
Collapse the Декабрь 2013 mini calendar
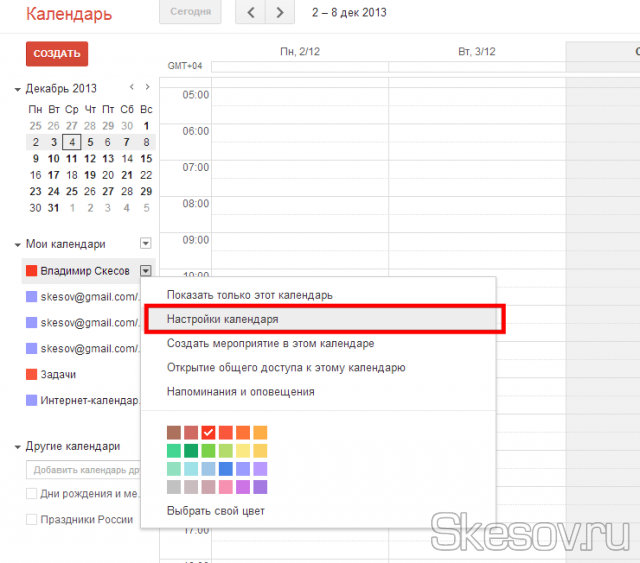click(18, 89)
